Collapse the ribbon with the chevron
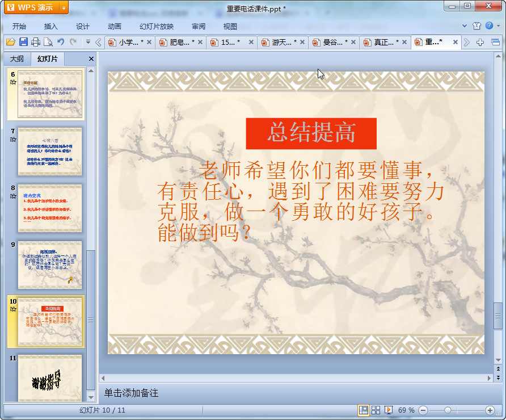506x420 pixels. [x=465, y=26]
